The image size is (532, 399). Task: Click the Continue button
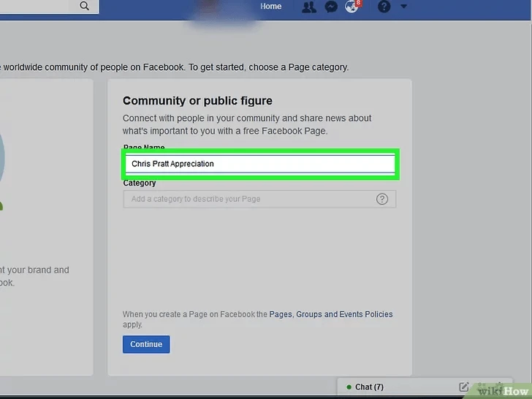point(146,344)
